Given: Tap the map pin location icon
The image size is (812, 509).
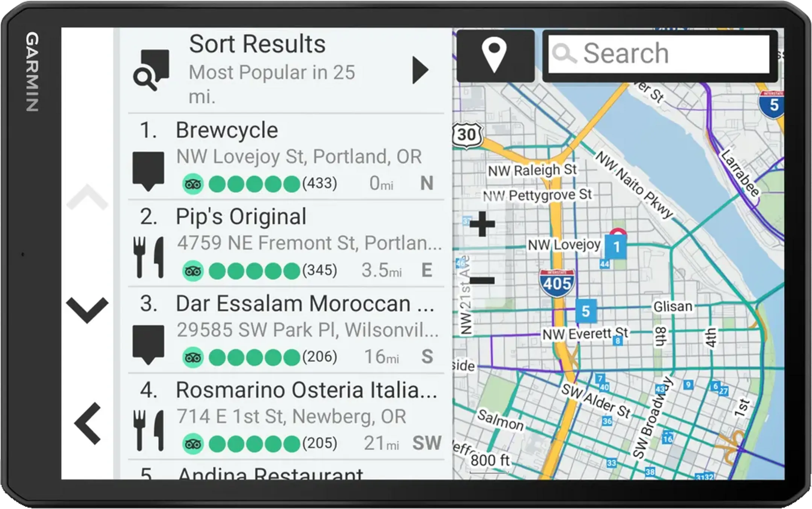Looking at the screenshot, I should tap(495, 56).
